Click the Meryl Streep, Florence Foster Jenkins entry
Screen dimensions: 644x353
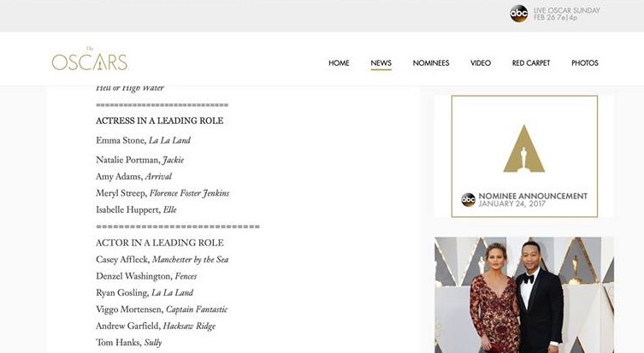(x=162, y=193)
